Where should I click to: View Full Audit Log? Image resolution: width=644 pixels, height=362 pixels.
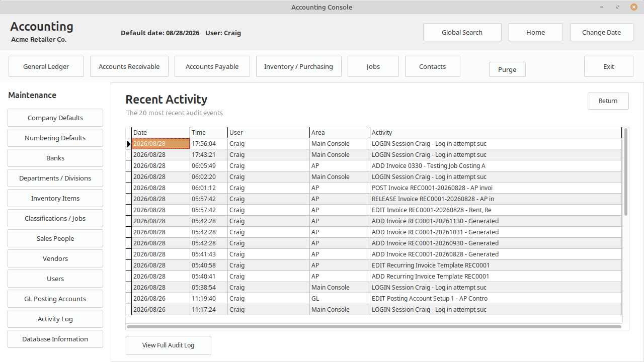tap(168, 345)
